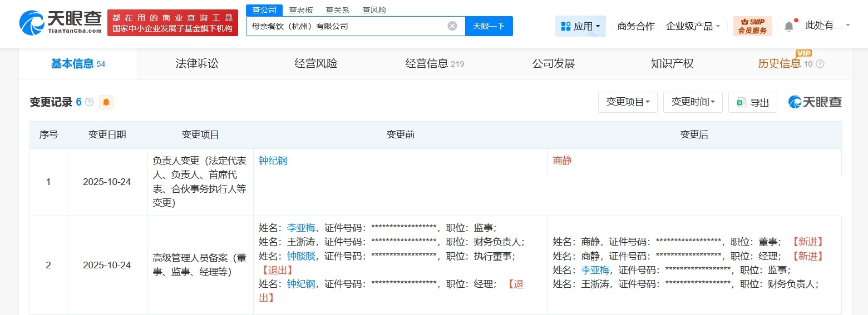
Task: Switch to the 知识产权 tab
Action: (x=672, y=64)
